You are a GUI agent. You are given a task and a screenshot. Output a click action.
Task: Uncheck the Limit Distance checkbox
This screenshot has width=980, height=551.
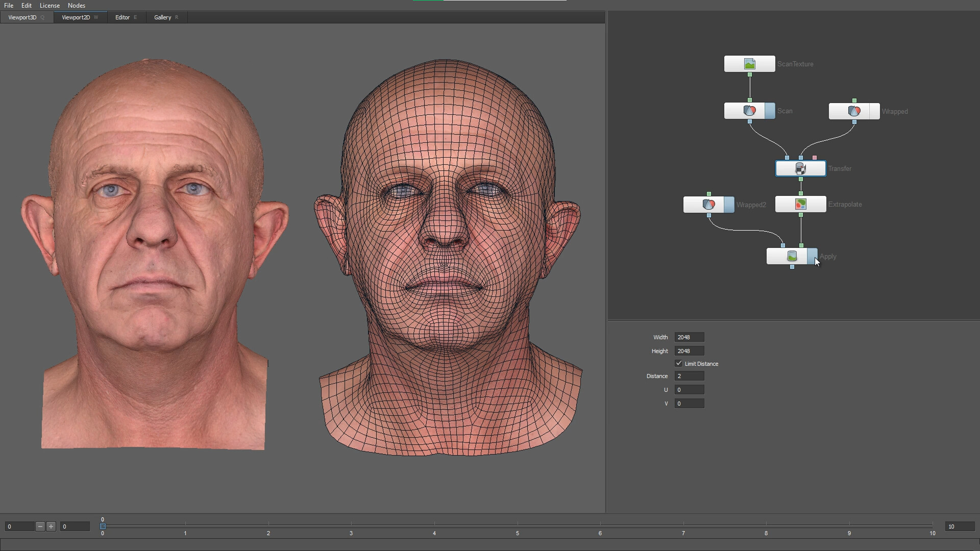[679, 363]
